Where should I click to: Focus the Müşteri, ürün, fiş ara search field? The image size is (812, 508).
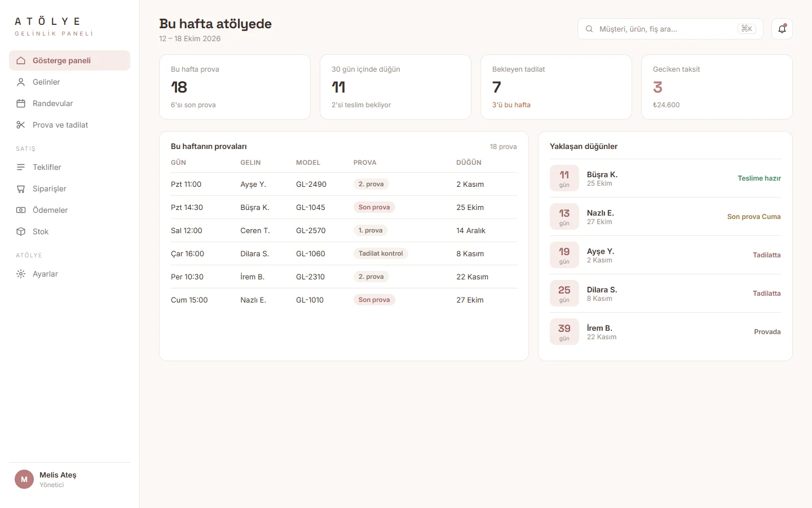click(670, 29)
